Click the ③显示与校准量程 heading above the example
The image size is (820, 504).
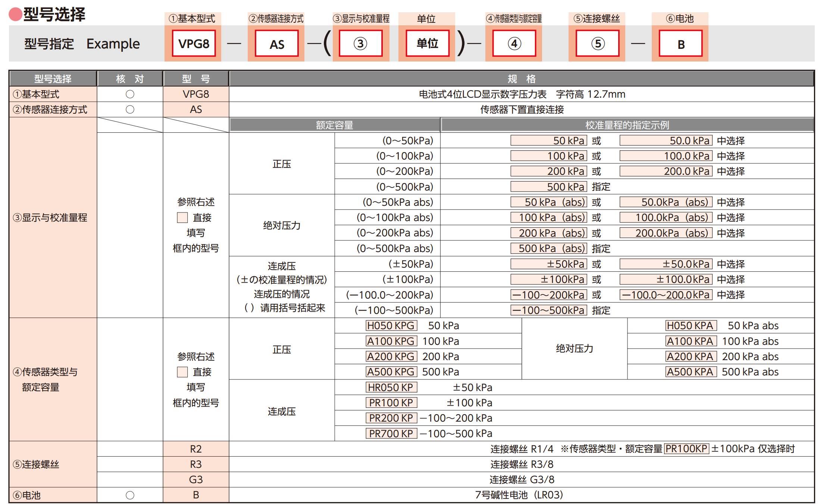pyautogui.click(x=361, y=19)
